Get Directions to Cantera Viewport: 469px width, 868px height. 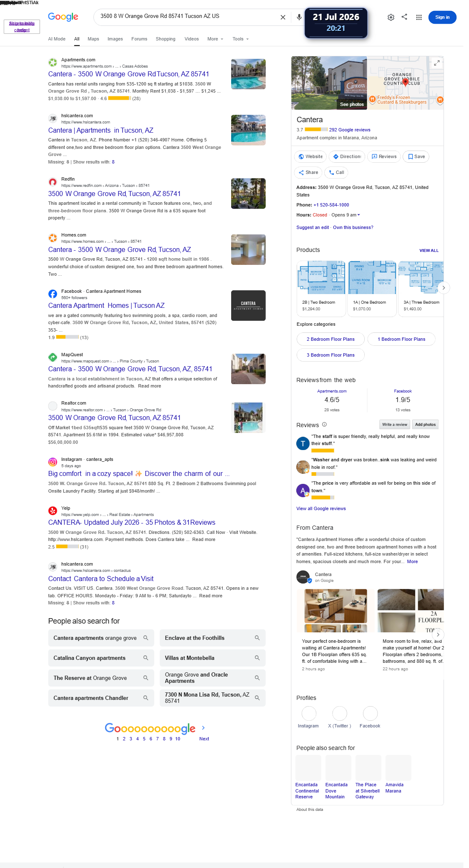tap(347, 156)
